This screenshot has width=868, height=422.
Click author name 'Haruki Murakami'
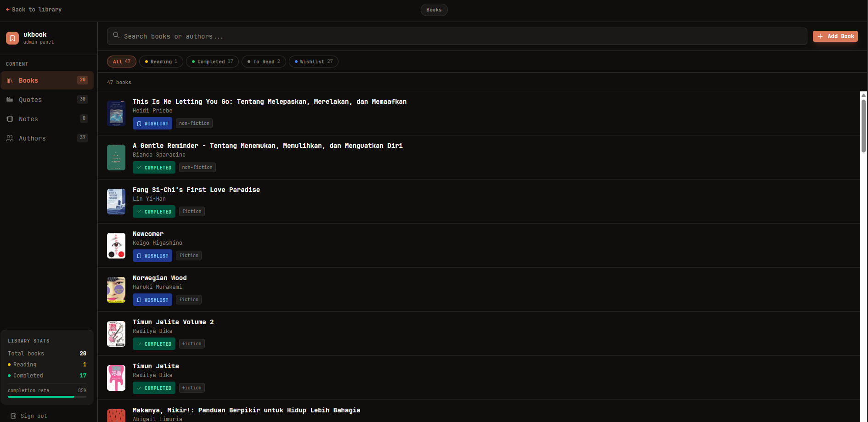coord(158,287)
